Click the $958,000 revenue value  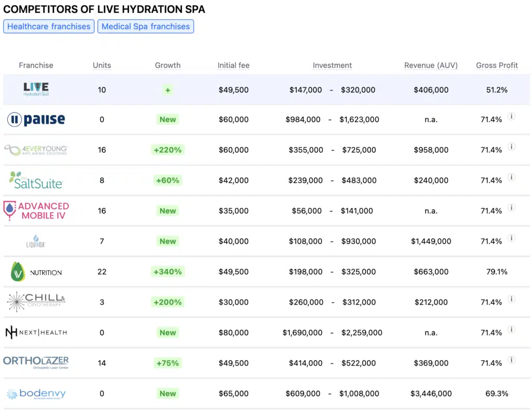[x=431, y=150]
